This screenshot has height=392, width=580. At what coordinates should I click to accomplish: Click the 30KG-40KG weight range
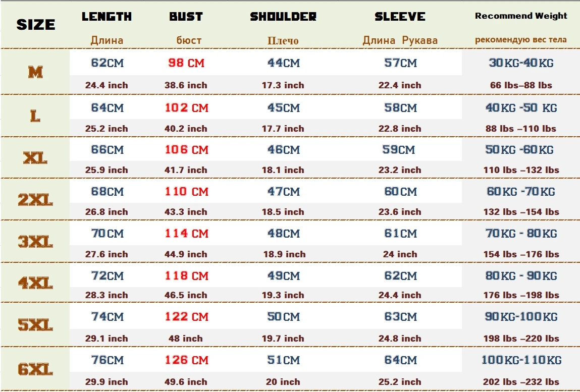point(521,63)
